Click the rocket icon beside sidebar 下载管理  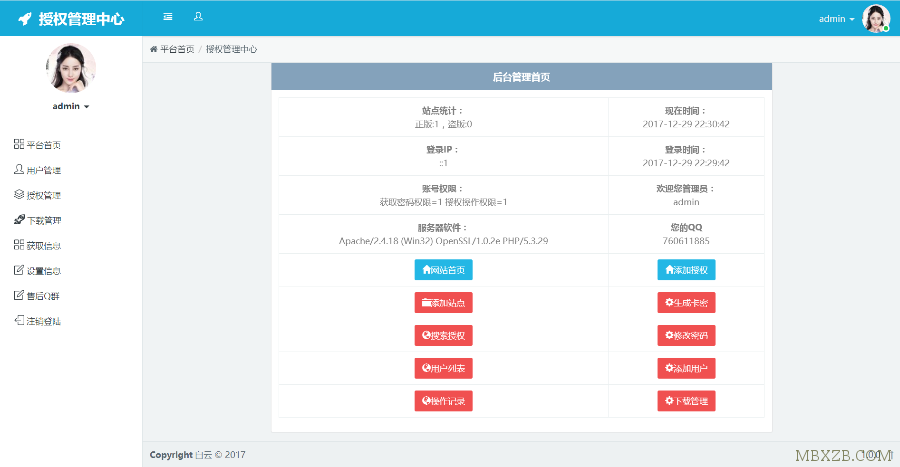point(19,220)
